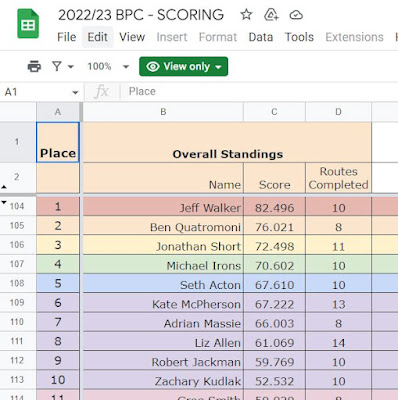This screenshot has width=398, height=400.
Task: Click the Score header cell
Action: point(274,178)
